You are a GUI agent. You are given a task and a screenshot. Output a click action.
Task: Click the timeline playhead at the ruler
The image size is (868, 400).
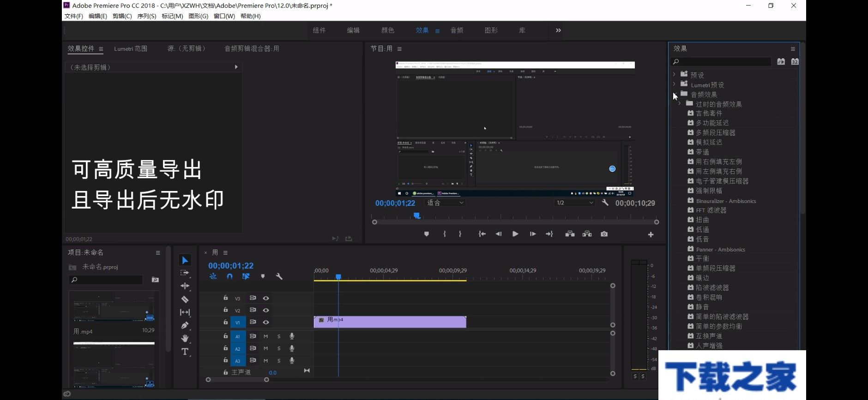pyautogui.click(x=338, y=277)
